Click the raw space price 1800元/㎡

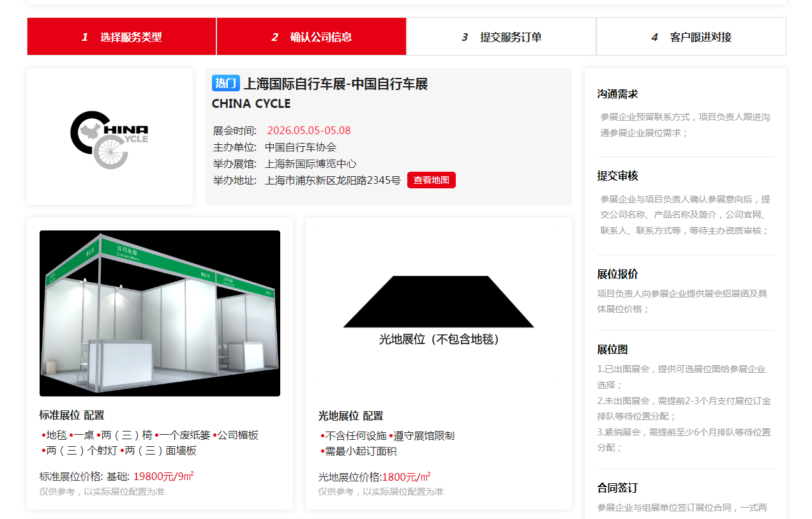coord(406,477)
